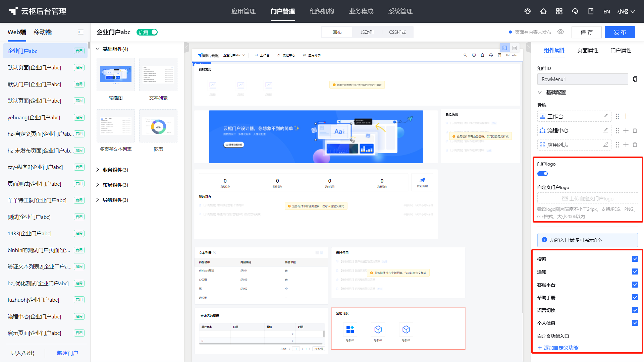This screenshot has width=644, height=362.
Task: Click 导航03 icon in grid navigation
Action: tap(406, 329)
